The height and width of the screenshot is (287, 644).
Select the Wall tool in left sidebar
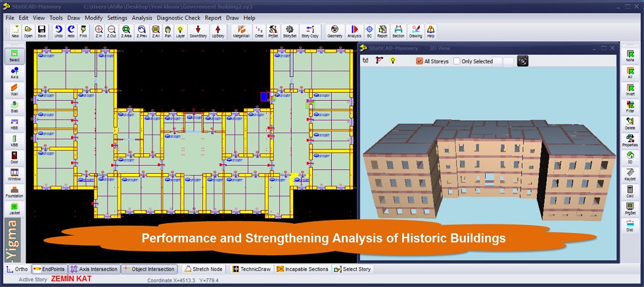[14, 90]
